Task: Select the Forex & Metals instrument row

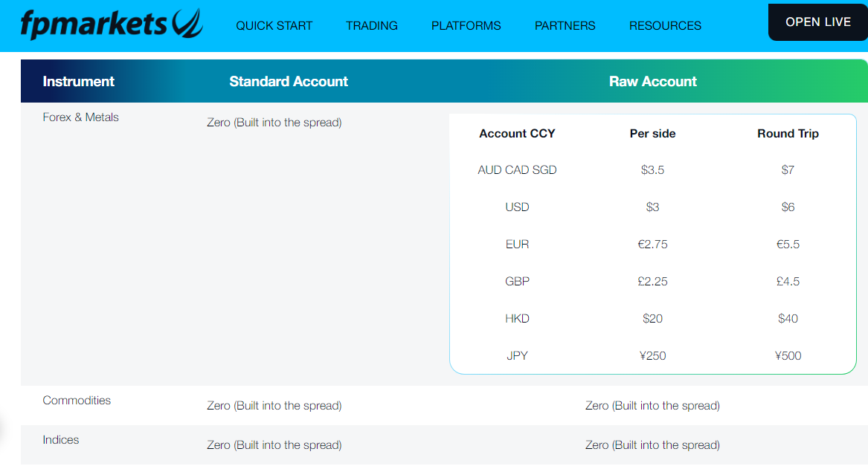Action: coord(80,117)
